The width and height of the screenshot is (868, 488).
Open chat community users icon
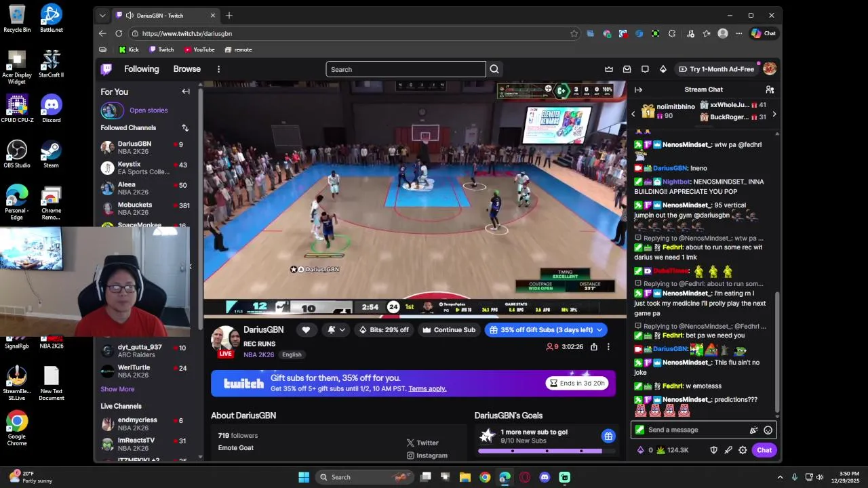(770, 89)
